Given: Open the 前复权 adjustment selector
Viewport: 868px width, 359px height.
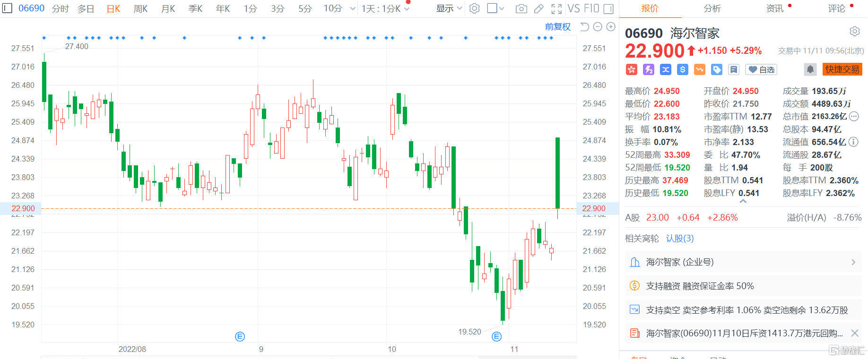Looking at the screenshot, I should (x=558, y=27).
